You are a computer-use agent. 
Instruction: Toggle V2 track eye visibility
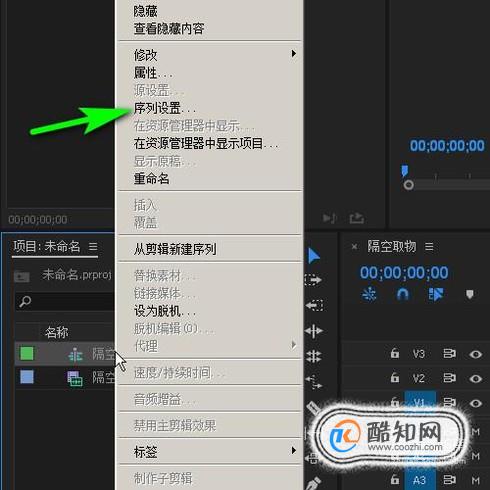pyautogui.click(x=475, y=379)
